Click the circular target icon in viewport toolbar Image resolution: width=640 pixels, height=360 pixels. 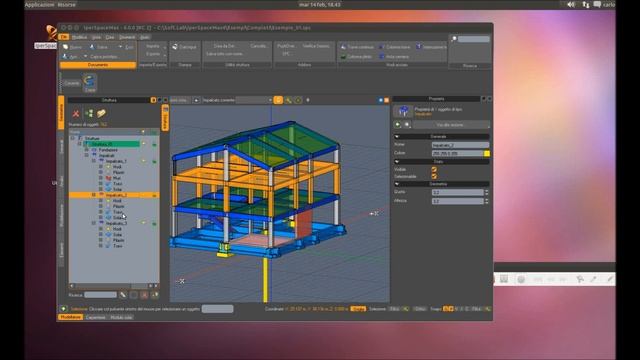click(298, 100)
